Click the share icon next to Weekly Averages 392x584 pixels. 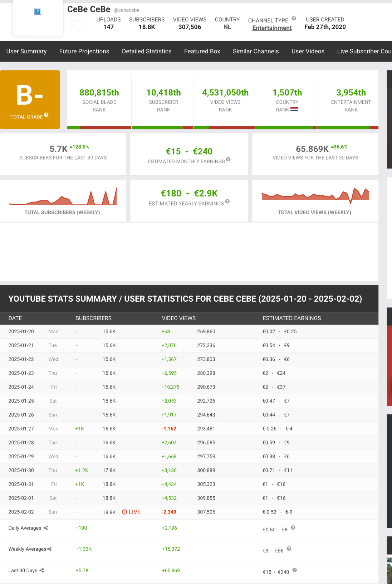(x=50, y=549)
